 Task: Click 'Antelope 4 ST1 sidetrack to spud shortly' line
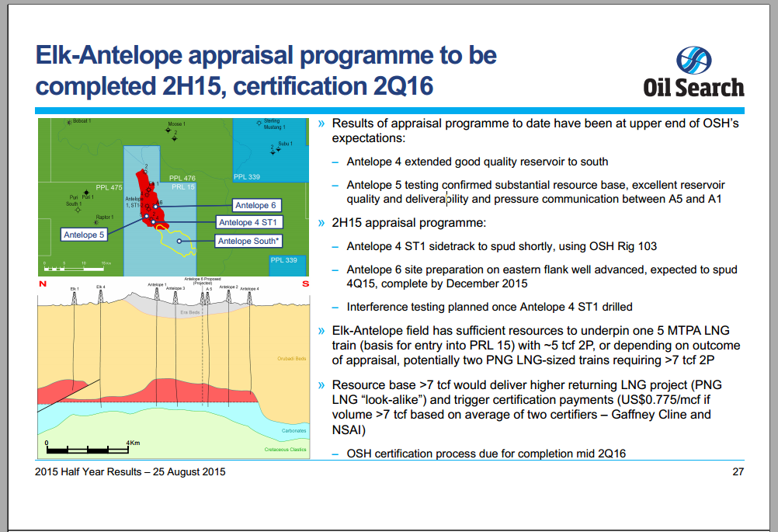click(x=502, y=246)
